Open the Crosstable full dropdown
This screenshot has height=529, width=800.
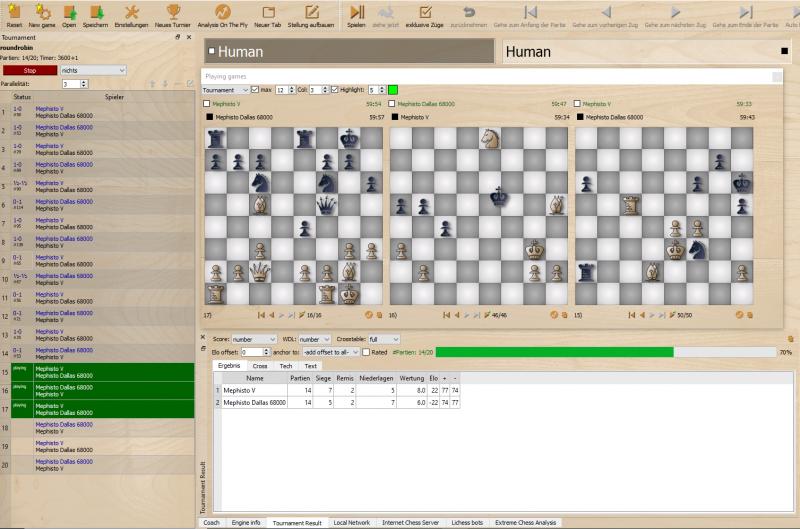[383, 339]
